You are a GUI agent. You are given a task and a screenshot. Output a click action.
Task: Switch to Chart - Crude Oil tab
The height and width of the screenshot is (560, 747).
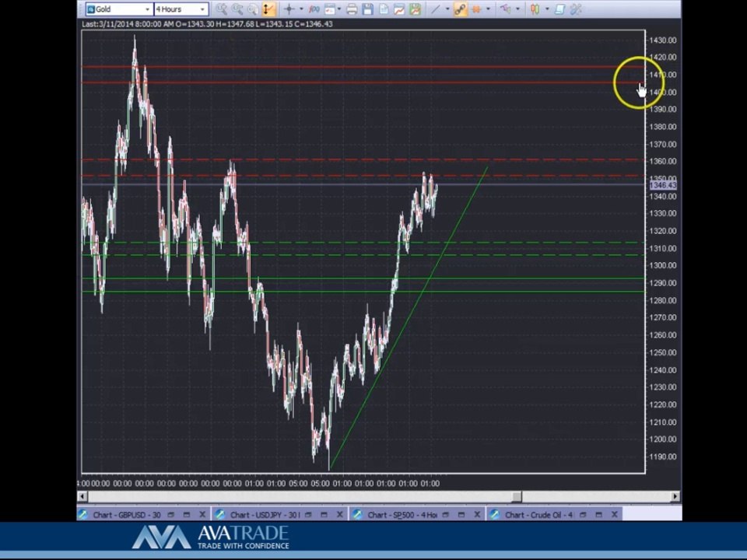[x=539, y=515]
